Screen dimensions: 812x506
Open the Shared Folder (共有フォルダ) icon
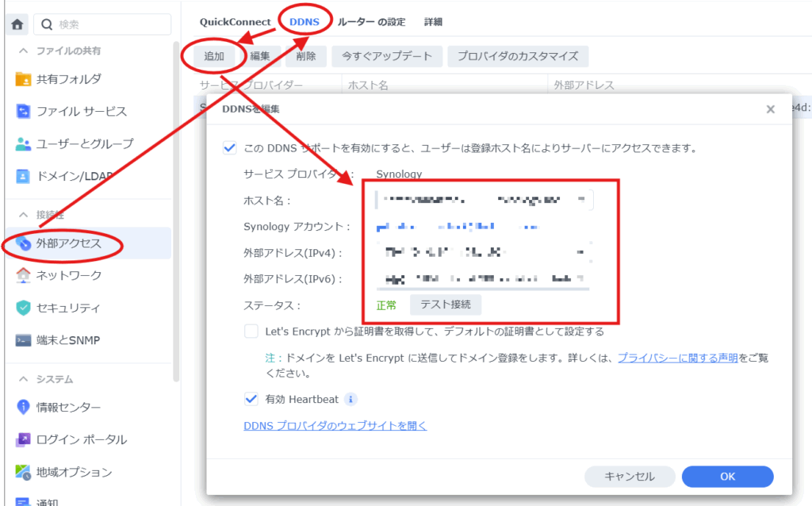click(23, 79)
